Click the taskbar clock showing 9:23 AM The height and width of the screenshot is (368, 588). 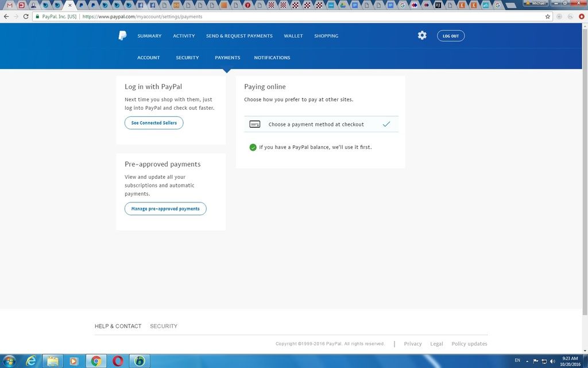(x=570, y=361)
